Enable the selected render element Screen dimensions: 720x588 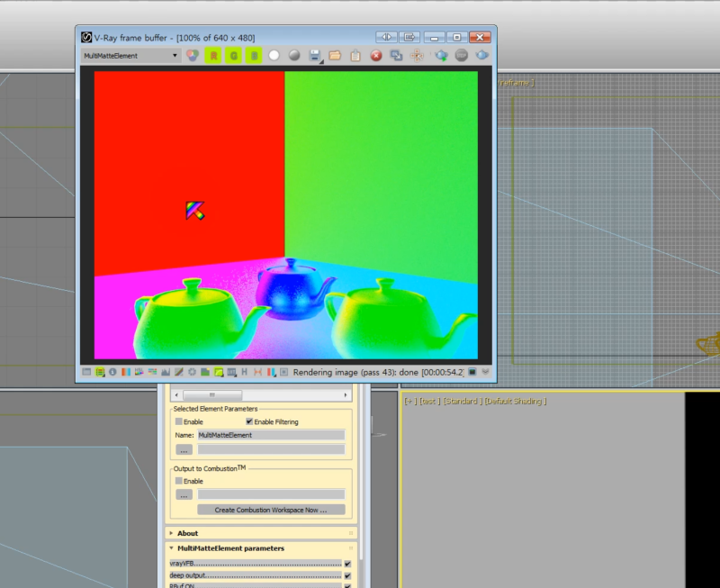[x=178, y=422]
